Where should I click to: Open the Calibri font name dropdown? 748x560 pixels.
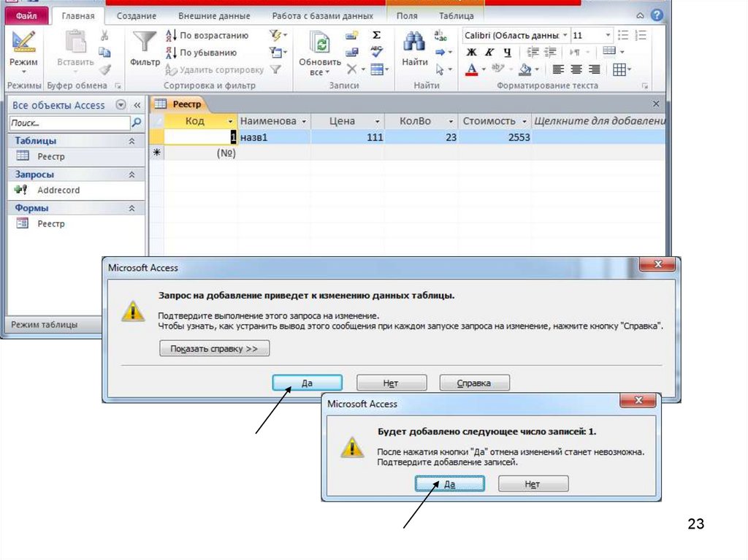click(x=564, y=35)
